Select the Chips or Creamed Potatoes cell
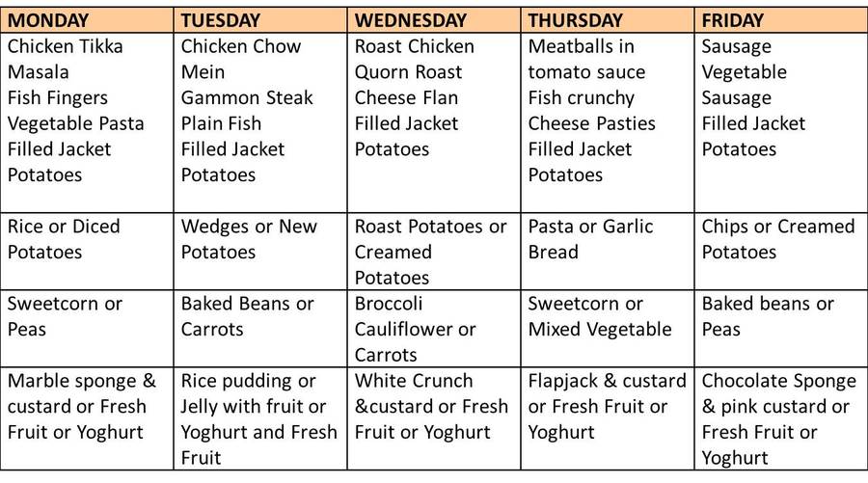Viewport: 868px width, 483px height. 781,252
